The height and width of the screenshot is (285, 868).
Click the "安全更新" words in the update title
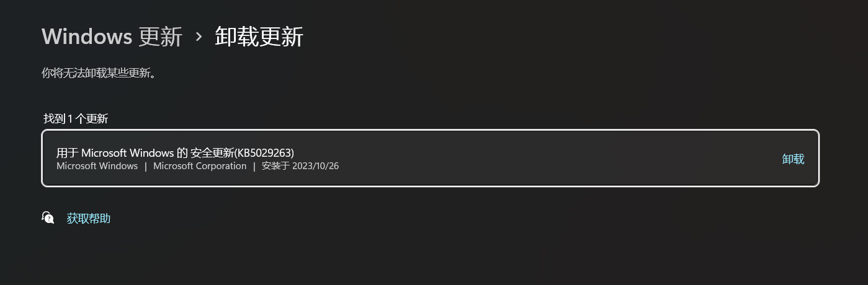212,152
